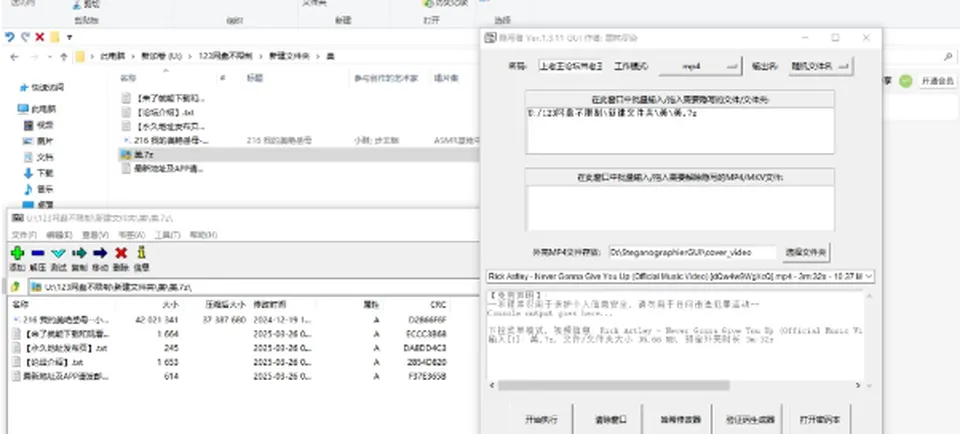Click the console horizontal scrollbar right arrow

[858, 386]
